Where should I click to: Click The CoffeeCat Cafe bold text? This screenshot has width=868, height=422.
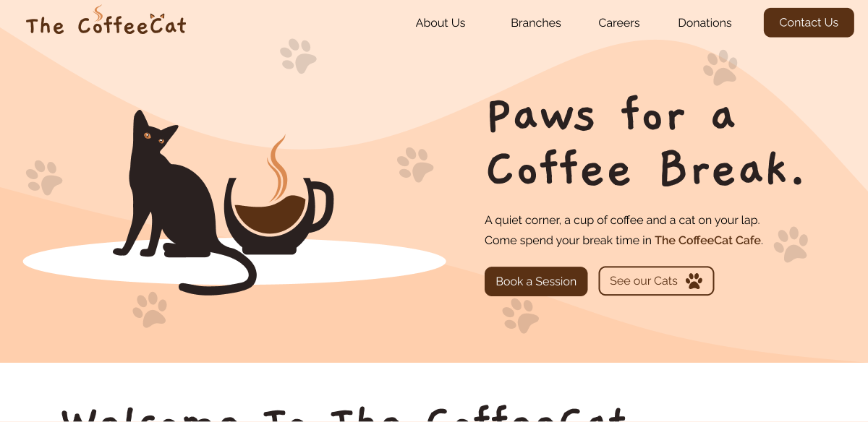coord(707,240)
